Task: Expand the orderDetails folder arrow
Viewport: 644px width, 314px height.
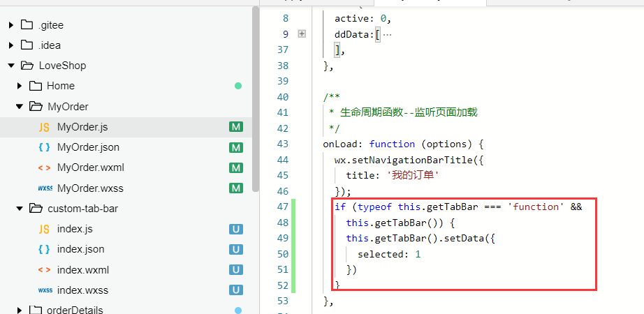Action: 20,311
